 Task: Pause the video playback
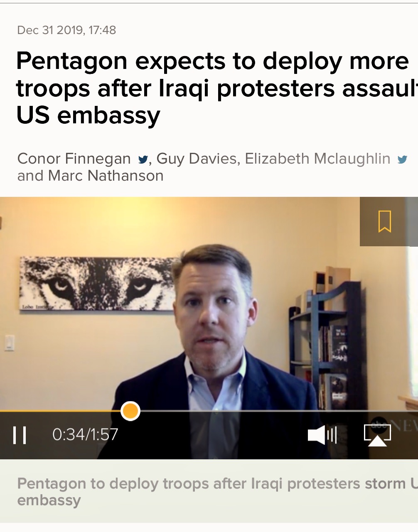click(20, 435)
